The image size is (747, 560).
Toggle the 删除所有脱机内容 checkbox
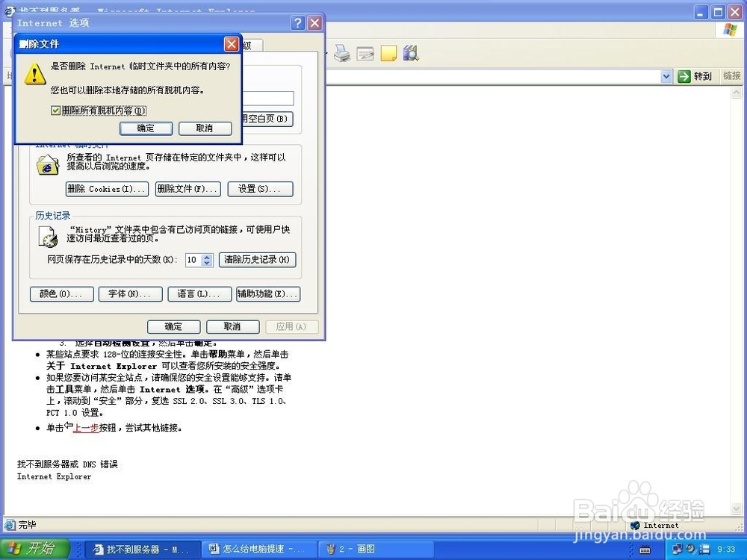(55, 111)
